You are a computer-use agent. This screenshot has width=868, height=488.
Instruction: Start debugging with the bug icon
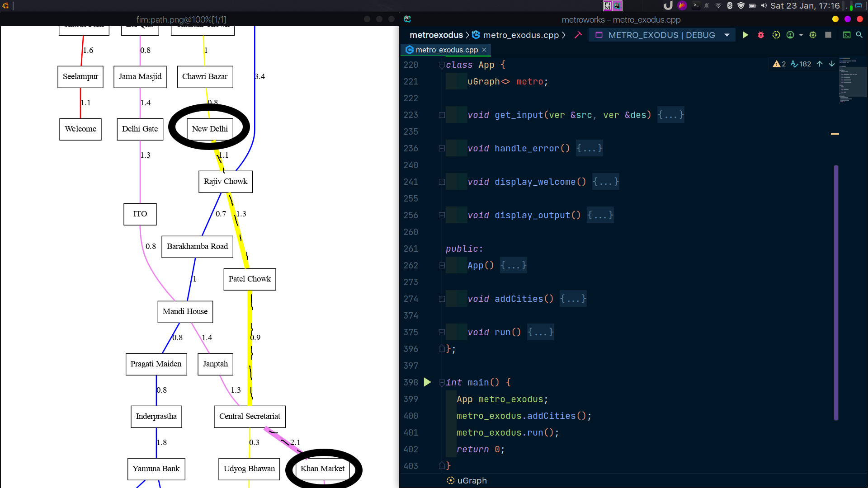click(x=761, y=35)
